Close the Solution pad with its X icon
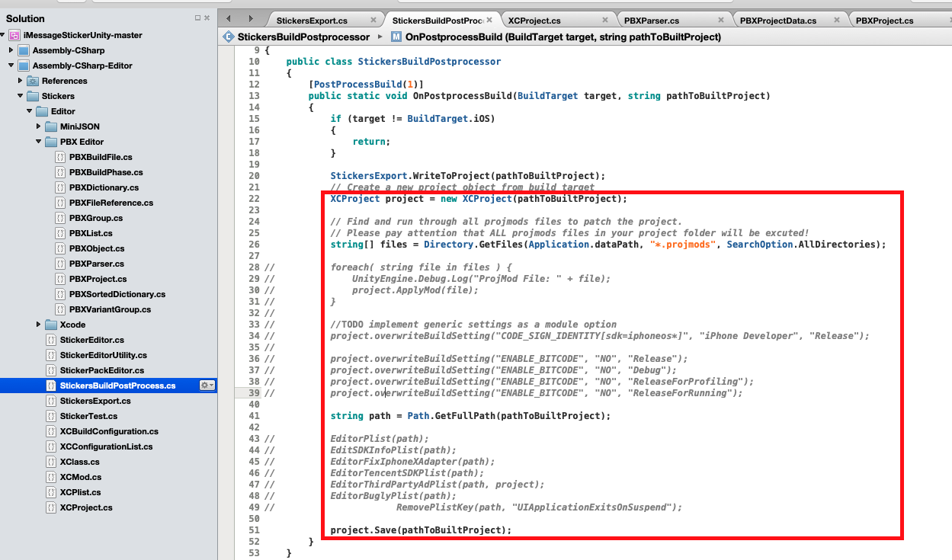 point(207,18)
